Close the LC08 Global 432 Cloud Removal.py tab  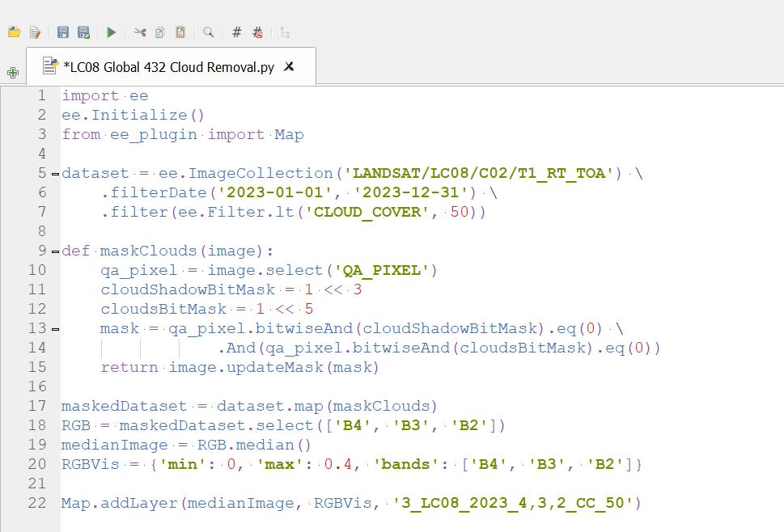[x=289, y=66]
